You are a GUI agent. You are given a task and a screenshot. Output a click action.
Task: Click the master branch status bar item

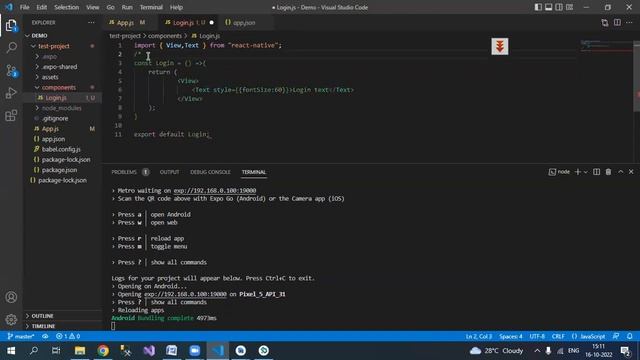click(21, 336)
